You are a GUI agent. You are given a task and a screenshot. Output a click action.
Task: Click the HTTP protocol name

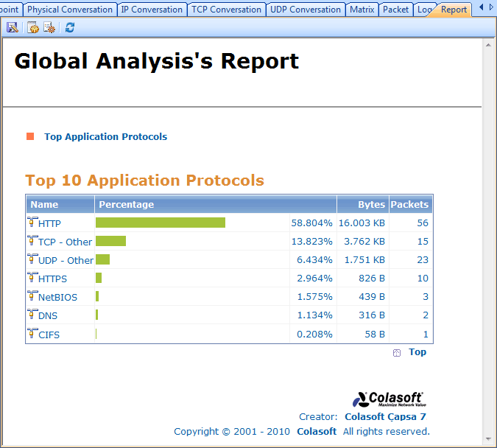coord(49,223)
